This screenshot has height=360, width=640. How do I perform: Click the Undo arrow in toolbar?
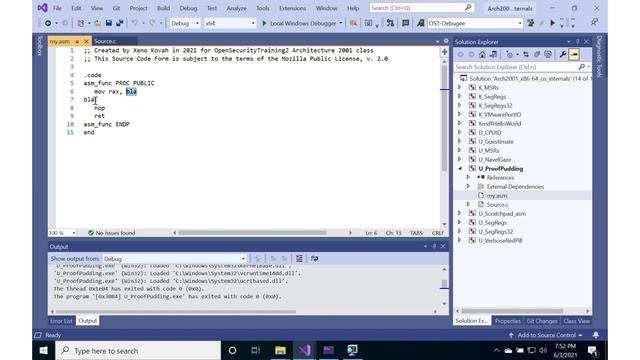tap(134, 23)
